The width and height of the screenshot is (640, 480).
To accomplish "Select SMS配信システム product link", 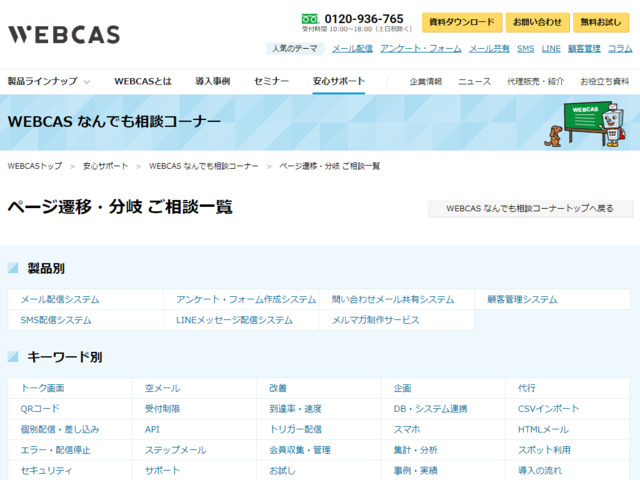I will point(56,320).
